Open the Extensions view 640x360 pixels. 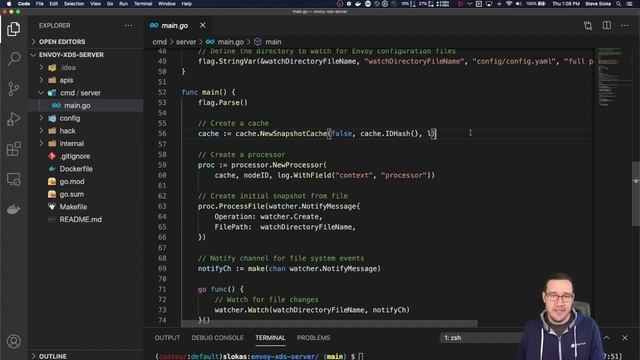pos(13,149)
